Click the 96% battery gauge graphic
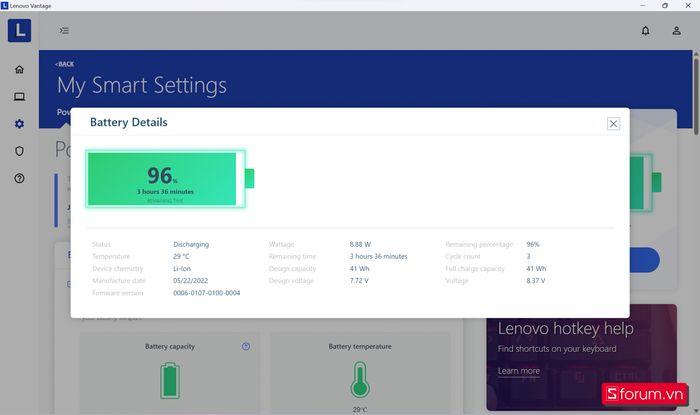Viewport: 700px width, 415px height. click(x=165, y=178)
